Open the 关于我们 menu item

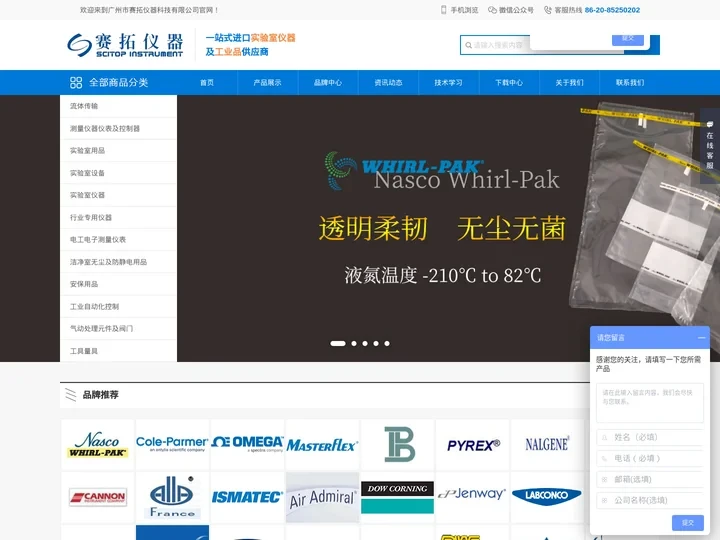[569, 83]
